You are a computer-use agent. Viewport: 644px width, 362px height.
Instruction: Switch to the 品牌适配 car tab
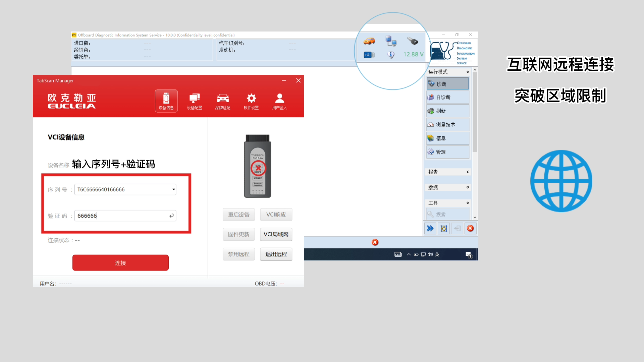(223, 101)
